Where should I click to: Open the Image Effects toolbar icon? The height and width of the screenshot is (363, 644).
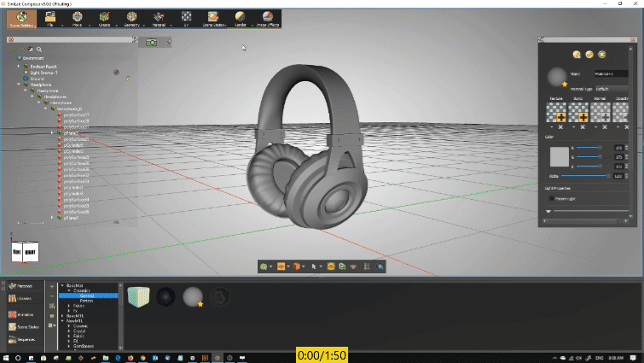pyautogui.click(x=268, y=18)
